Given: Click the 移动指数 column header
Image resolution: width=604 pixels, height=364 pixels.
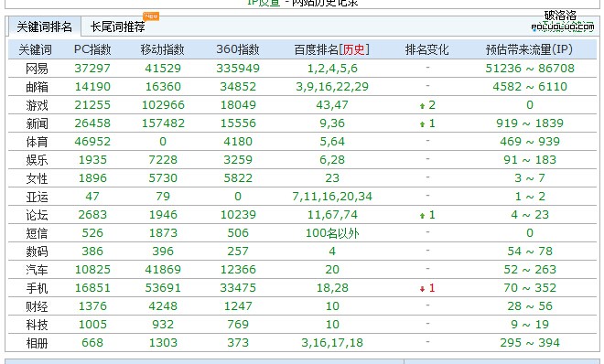Looking at the screenshot, I should click(162, 49).
